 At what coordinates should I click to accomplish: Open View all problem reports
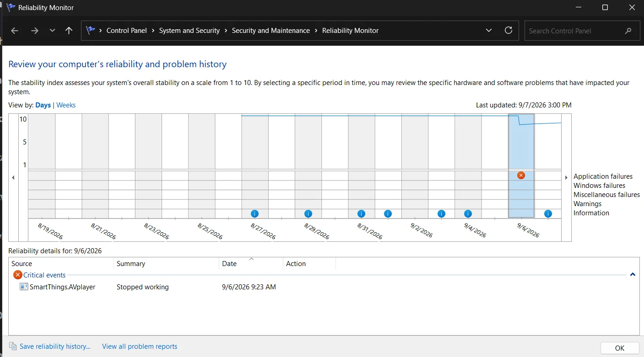coord(140,346)
